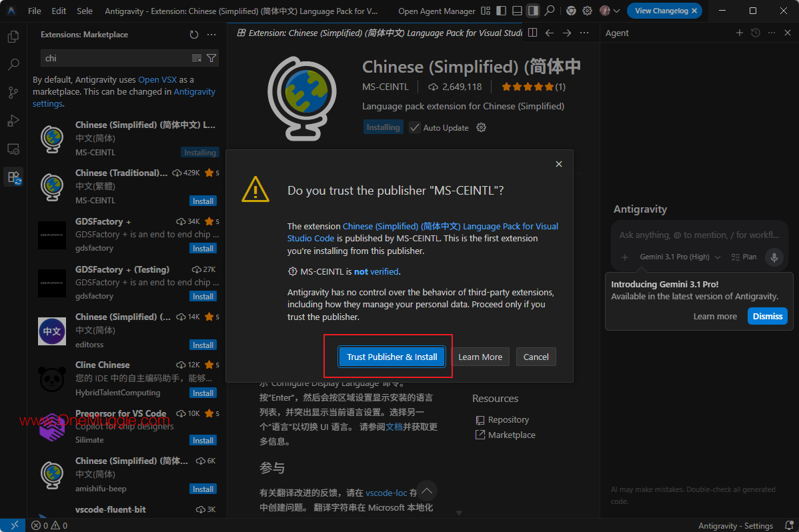
Task: Click the Open VSX link
Action: [x=157, y=79]
